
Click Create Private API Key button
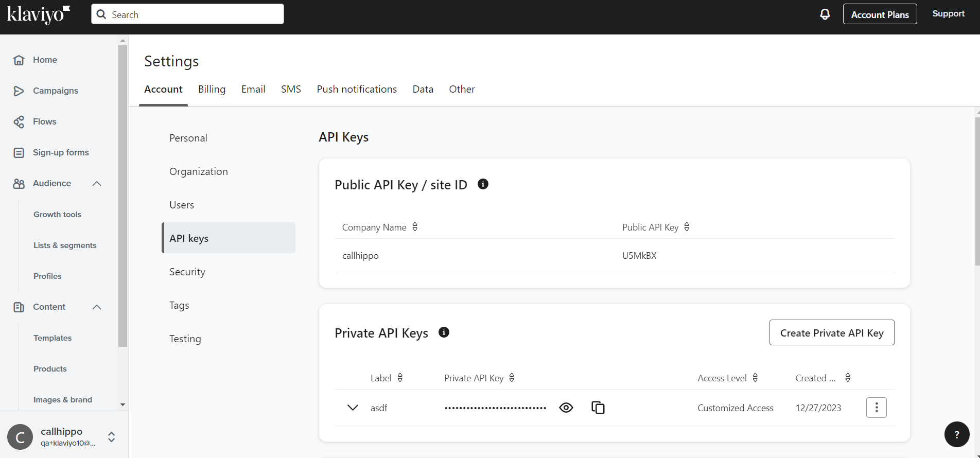pyautogui.click(x=832, y=332)
